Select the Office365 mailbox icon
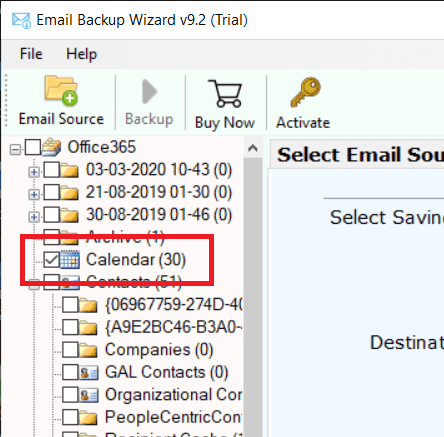The height and width of the screenshot is (437, 444). (x=51, y=147)
